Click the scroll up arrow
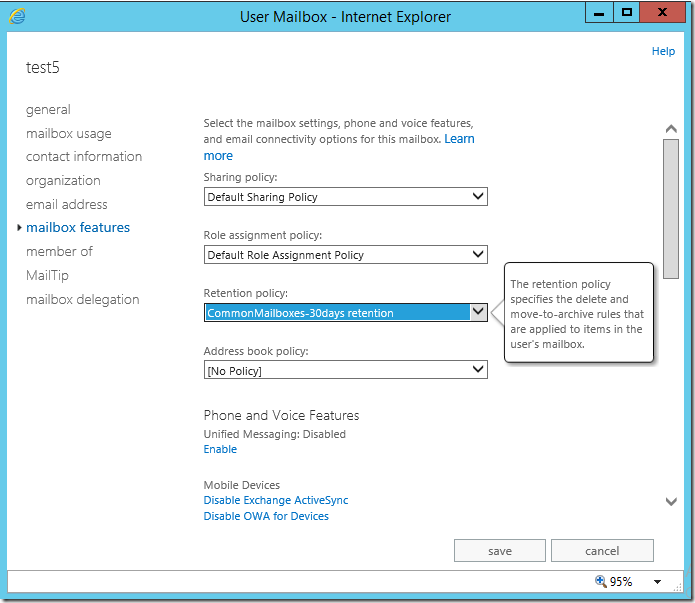The image size is (695, 603). point(671,129)
